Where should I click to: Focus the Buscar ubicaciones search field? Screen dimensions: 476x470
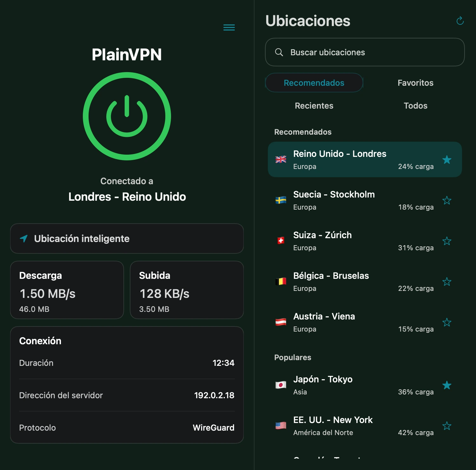365,52
